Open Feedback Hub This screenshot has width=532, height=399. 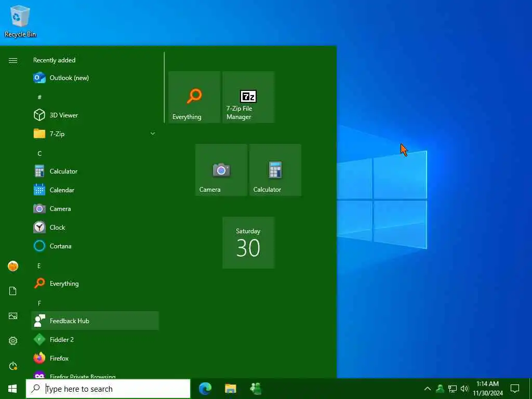[x=95, y=321]
